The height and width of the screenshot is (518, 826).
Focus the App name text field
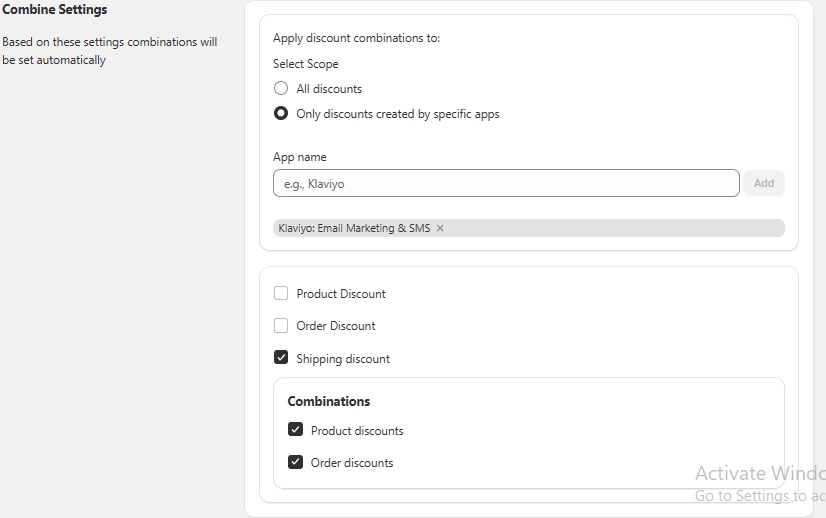tap(506, 183)
